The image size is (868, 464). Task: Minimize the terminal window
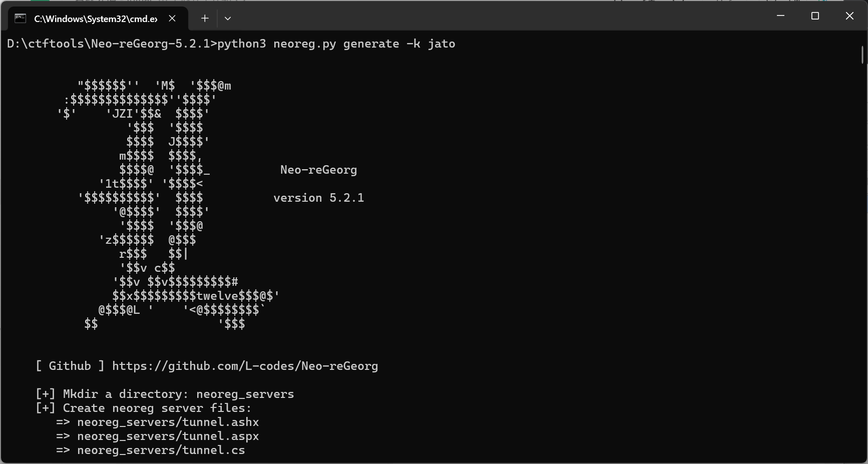click(x=780, y=16)
